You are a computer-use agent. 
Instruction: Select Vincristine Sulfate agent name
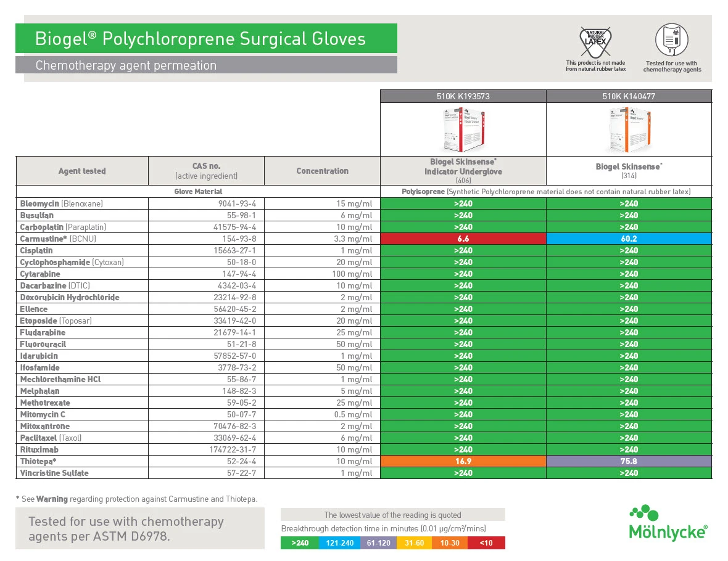54,473
